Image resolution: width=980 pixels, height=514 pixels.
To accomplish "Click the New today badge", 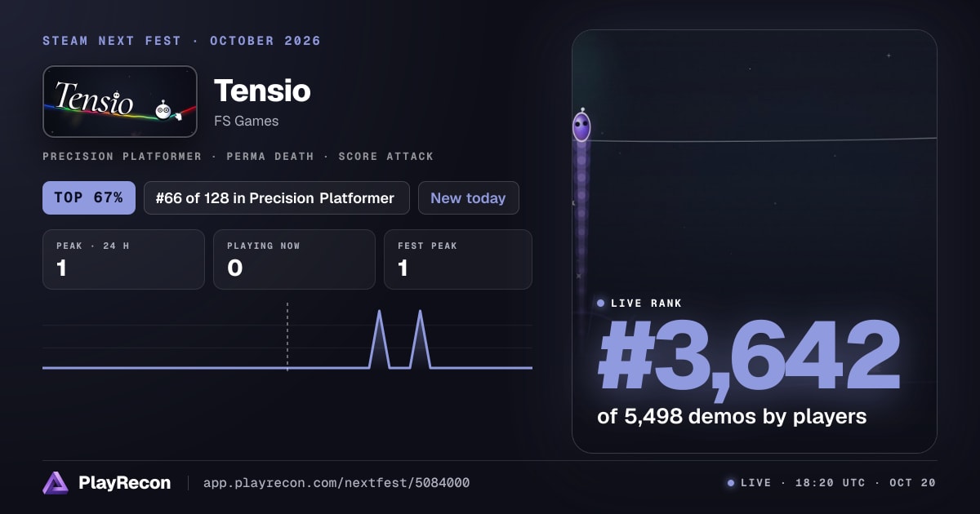I will [x=468, y=197].
